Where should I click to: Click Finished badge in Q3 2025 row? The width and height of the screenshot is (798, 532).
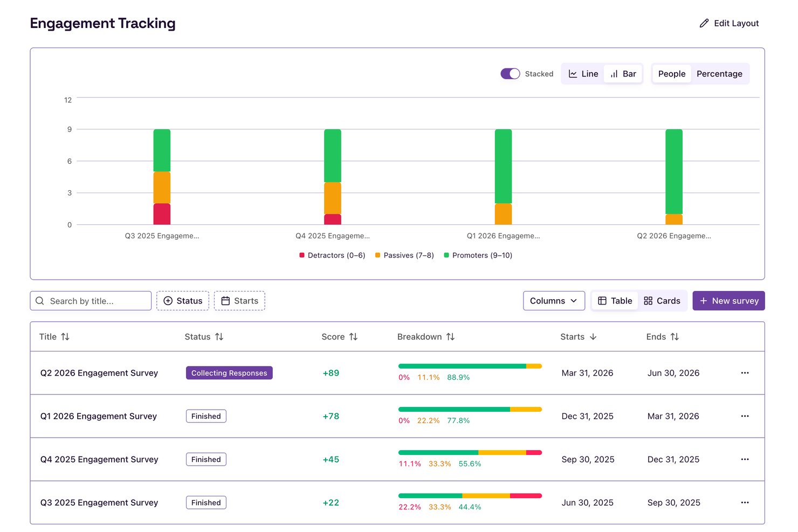[206, 502]
